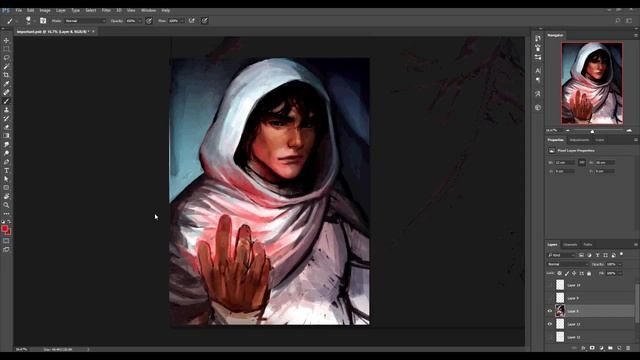Click the Change Screen Mode icon
The image size is (640, 360).
(x=6, y=249)
